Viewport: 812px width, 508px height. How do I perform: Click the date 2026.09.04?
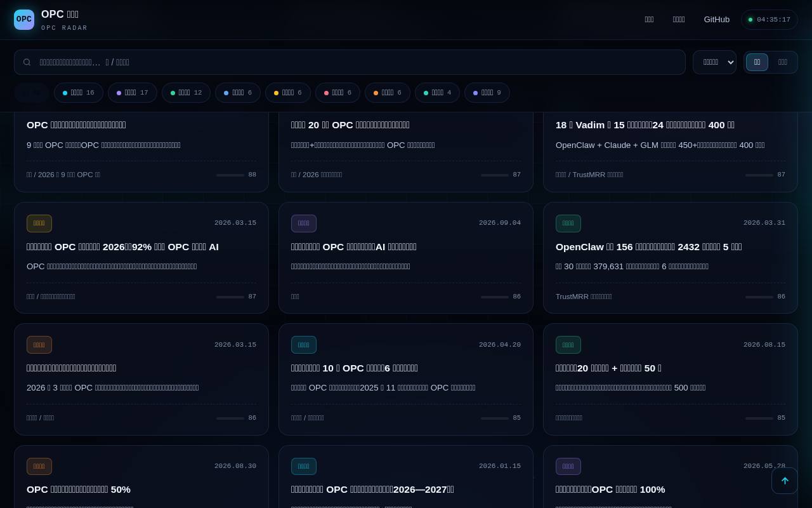(x=500, y=223)
